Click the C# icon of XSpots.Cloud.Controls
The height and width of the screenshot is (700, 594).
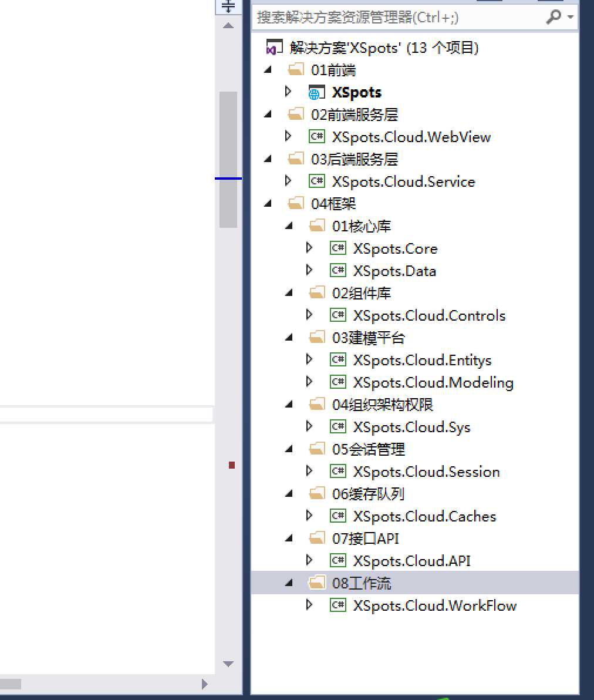[338, 315]
